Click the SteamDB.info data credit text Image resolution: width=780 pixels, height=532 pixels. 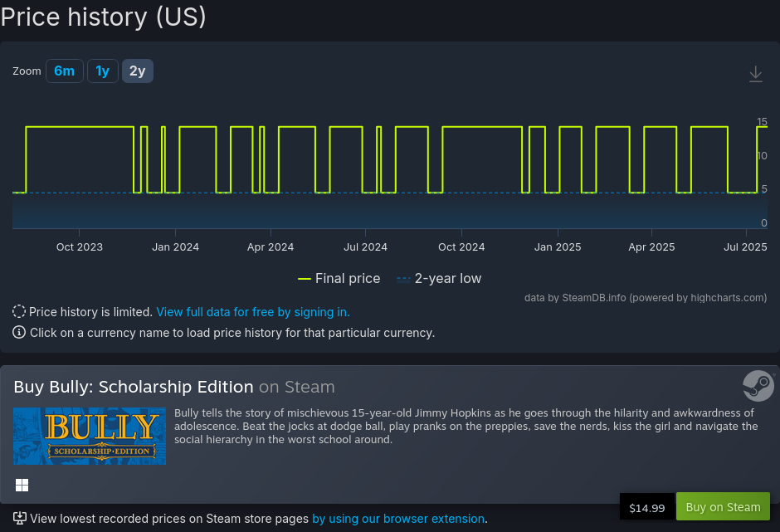[646, 298]
